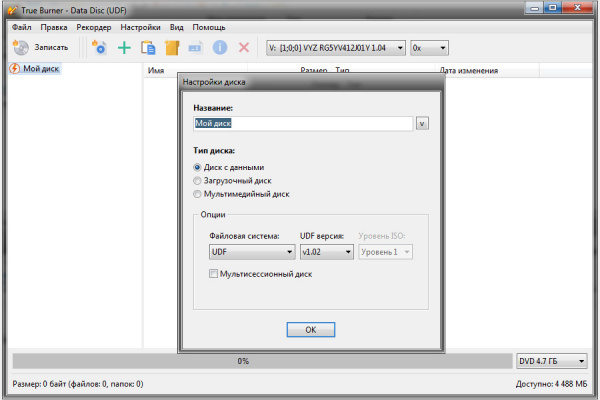
Task: Click the Размер: 0 байт status text
Action: 78,384
